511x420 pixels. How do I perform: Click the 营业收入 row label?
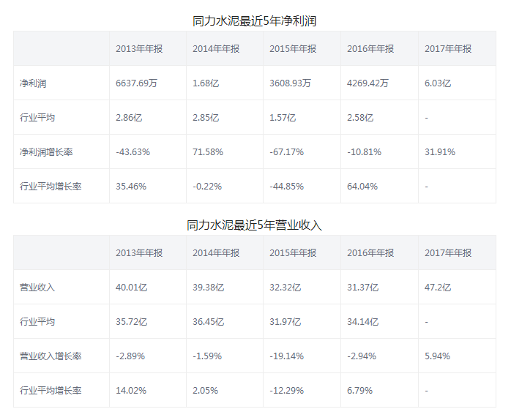coord(37,288)
